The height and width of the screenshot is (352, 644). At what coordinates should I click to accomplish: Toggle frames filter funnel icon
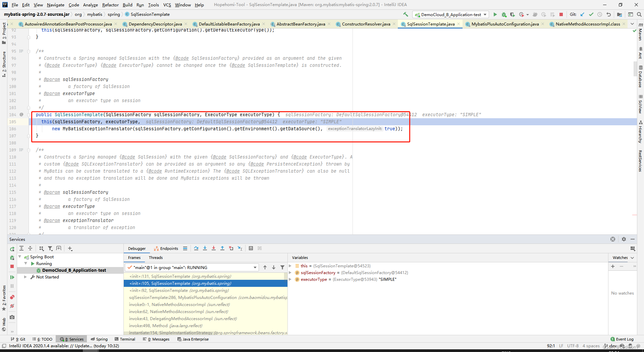(282, 267)
